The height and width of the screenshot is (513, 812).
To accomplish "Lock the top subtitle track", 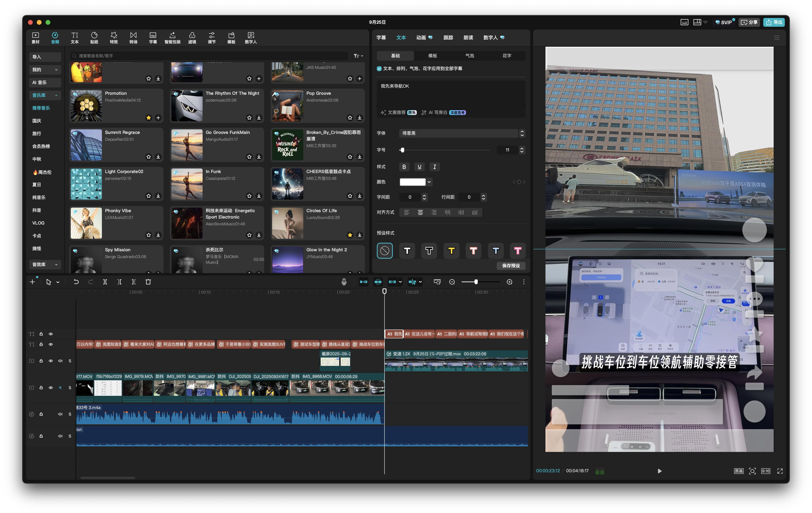I will pos(41,334).
